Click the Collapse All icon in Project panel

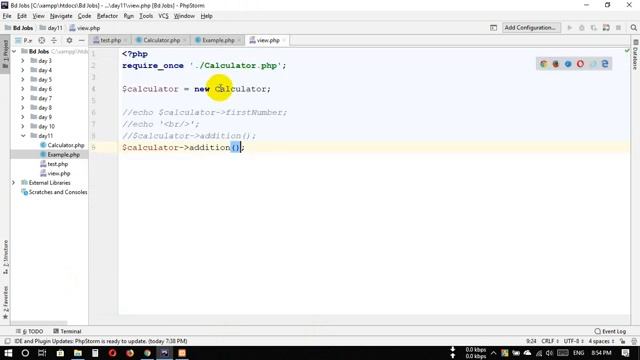click(54, 40)
